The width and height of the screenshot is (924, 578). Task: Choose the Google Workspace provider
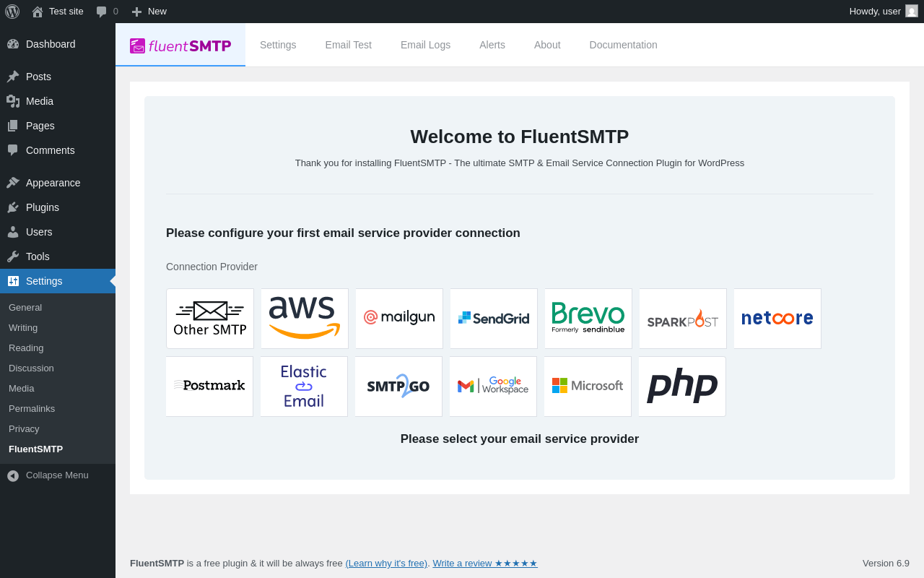pyautogui.click(x=493, y=387)
